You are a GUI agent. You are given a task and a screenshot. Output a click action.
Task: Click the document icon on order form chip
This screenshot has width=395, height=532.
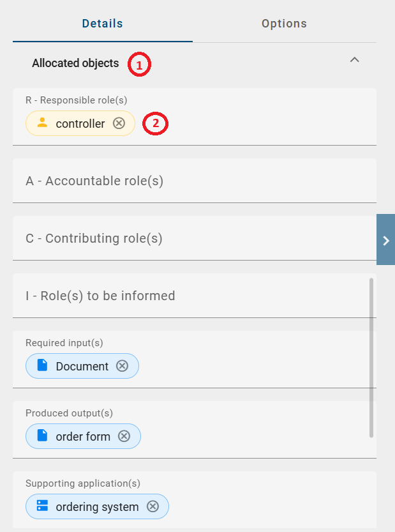[x=41, y=436]
